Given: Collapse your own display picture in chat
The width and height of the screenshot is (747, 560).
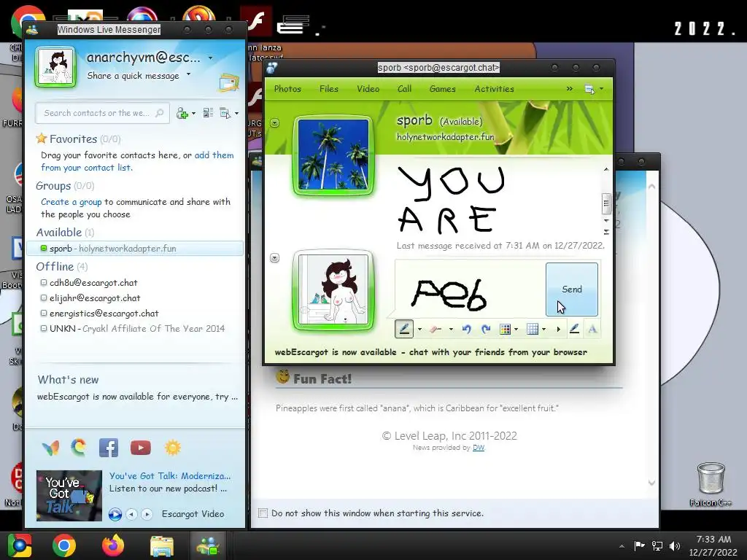Looking at the screenshot, I should click(x=275, y=257).
